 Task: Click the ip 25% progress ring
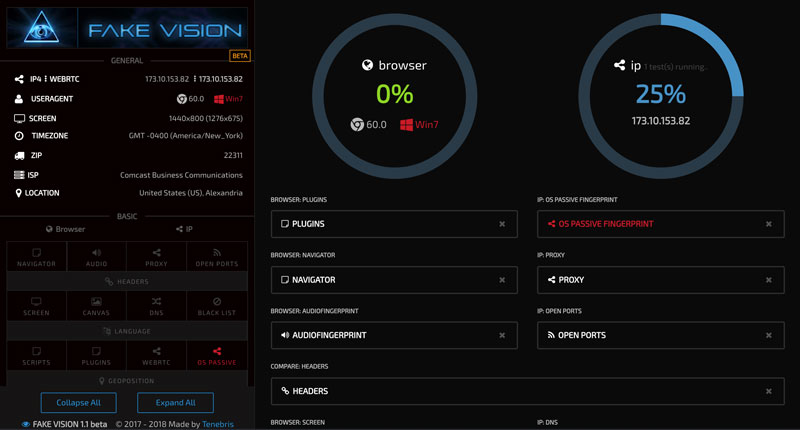pos(661,95)
